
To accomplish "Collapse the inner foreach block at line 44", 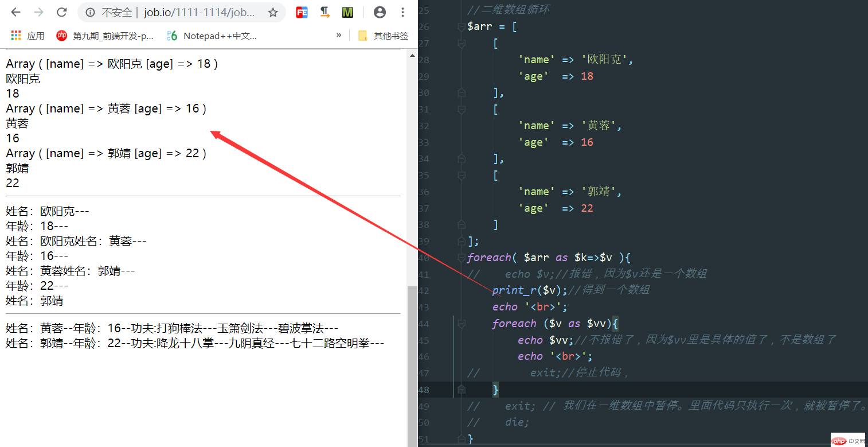I will click(461, 324).
